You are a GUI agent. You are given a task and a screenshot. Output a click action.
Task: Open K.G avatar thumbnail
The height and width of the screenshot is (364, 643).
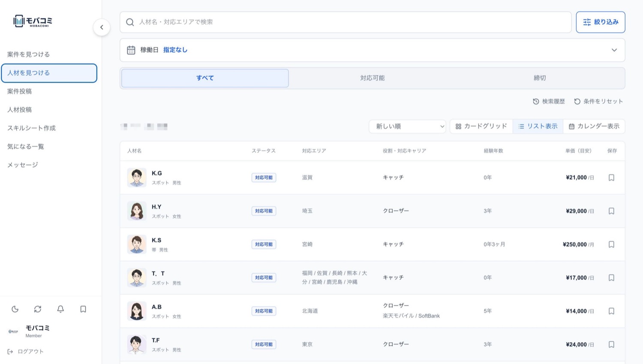pos(137,178)
